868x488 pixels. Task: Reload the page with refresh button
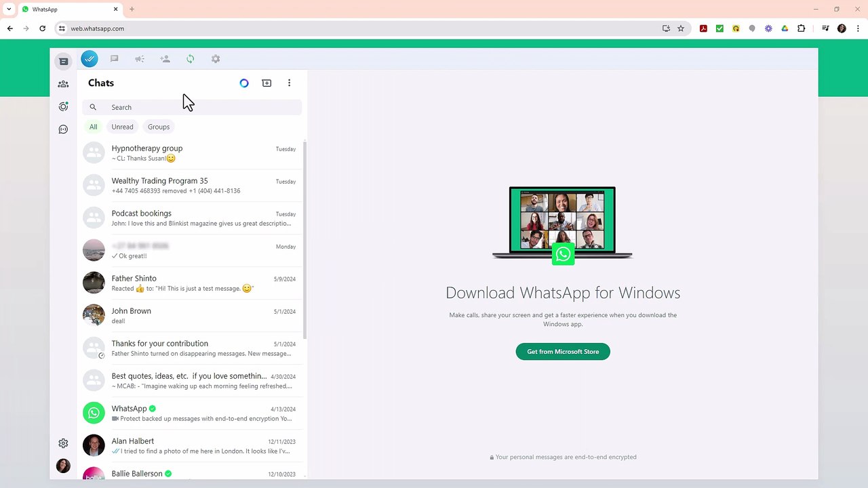coord(42,28)
